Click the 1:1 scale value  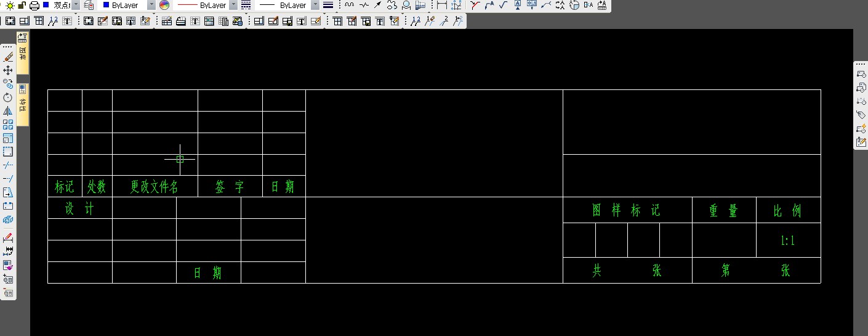point(787,241)
